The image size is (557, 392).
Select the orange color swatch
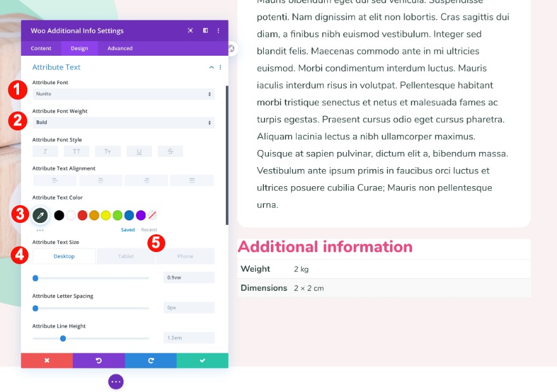(94, 215)
